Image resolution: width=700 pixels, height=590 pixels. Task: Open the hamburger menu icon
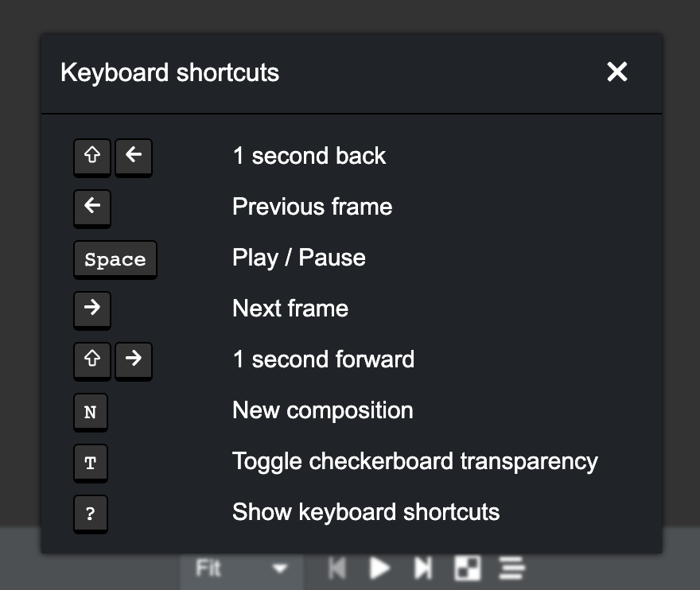(x=512, y=568)
